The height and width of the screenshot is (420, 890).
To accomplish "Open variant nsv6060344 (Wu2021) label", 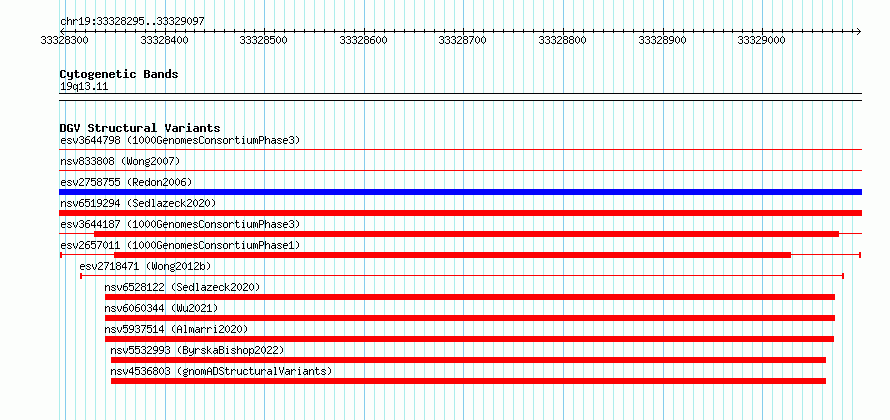I will (x=161, y=308).
